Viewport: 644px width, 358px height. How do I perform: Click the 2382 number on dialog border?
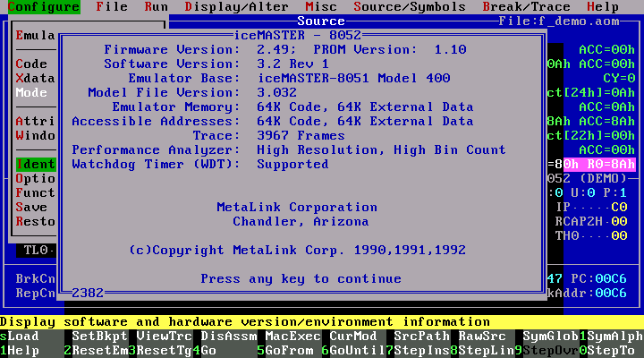pyautogui.click(x=88, y=293)
